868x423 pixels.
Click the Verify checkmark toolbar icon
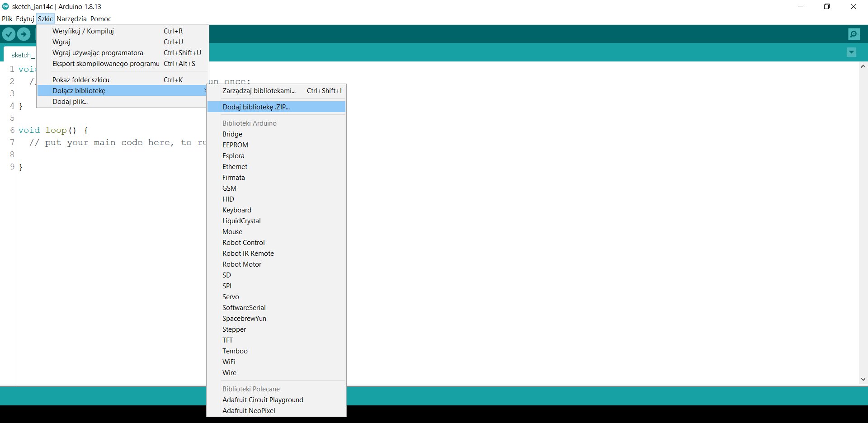point(9,34)
